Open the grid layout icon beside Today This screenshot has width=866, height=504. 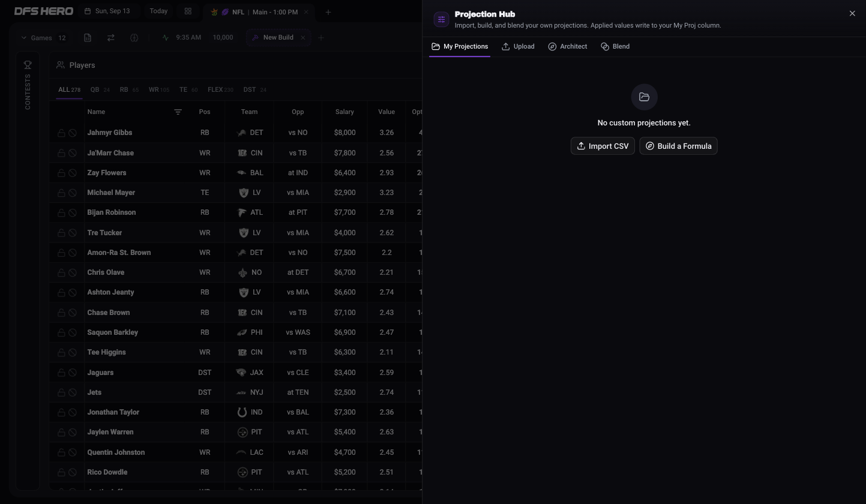click(x=188, y=11)
